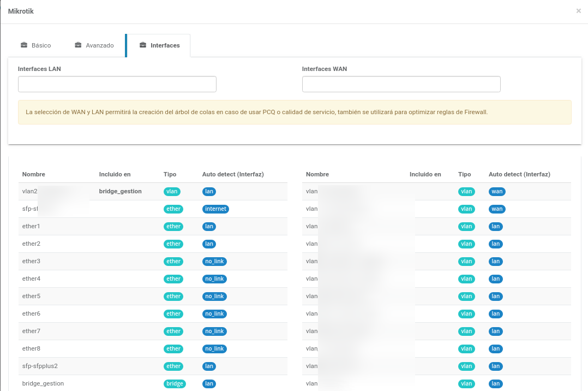Click the ether type badge in ether5 row
Image resolution: width=588 pixels, height=391 pixels.
tap(173, 297)
